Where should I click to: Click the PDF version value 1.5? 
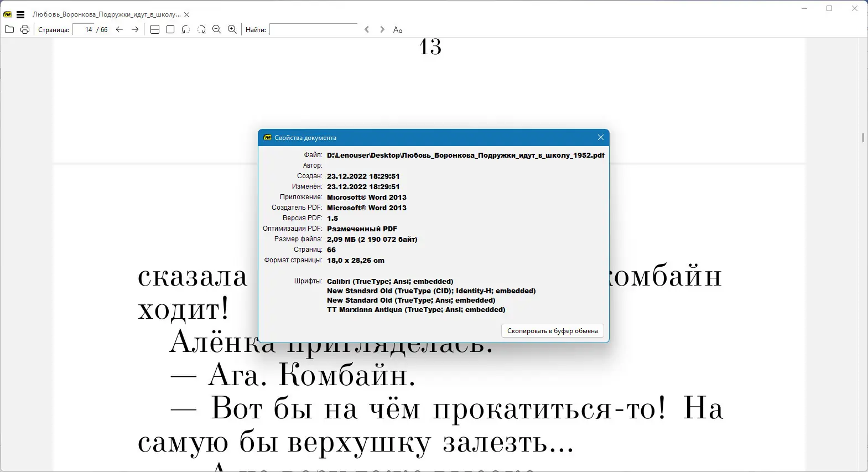(332, 219)
